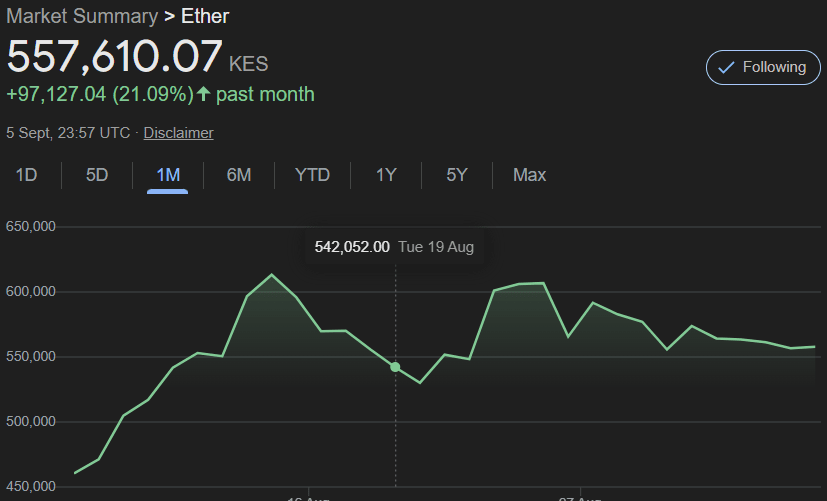Switch chart to YTD view
Image resolution: width=827 pixels, height=501 pixels.
(312, 175)
